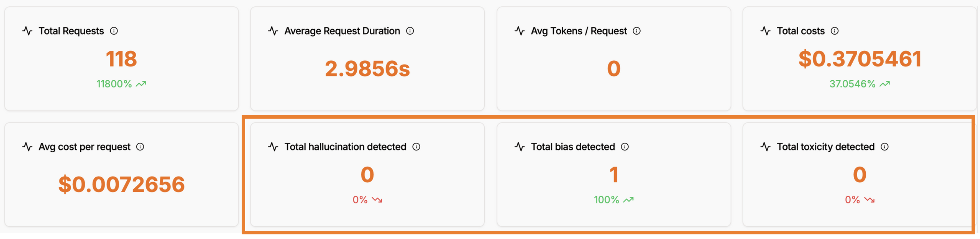Click the 11800% upward trend indicator
Screen dimensions: 980x239
pyautogui.click(x=121, y=84)
